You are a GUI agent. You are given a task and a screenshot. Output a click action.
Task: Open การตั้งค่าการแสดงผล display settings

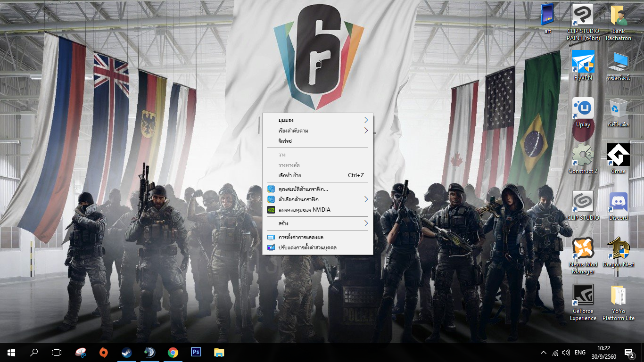click(317, 237)
